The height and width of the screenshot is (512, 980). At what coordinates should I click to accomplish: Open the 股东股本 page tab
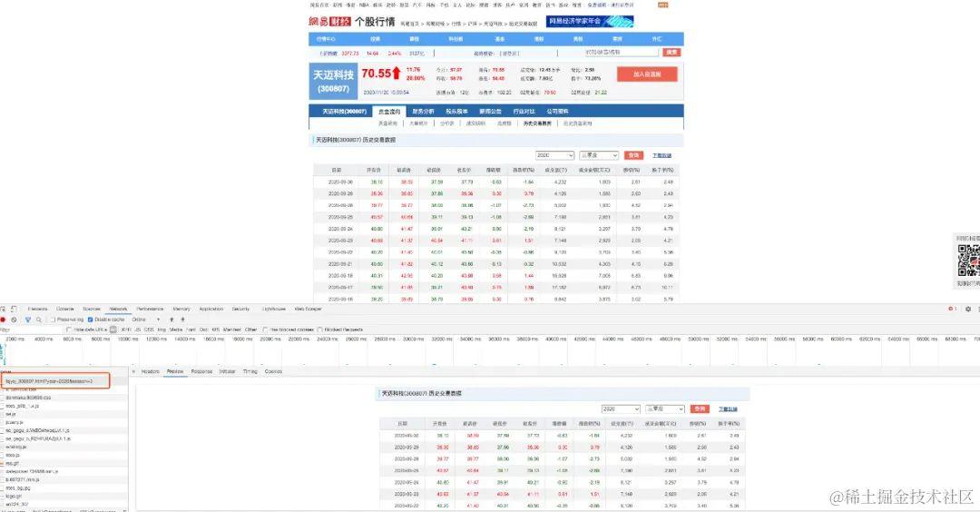coord(456,112)
